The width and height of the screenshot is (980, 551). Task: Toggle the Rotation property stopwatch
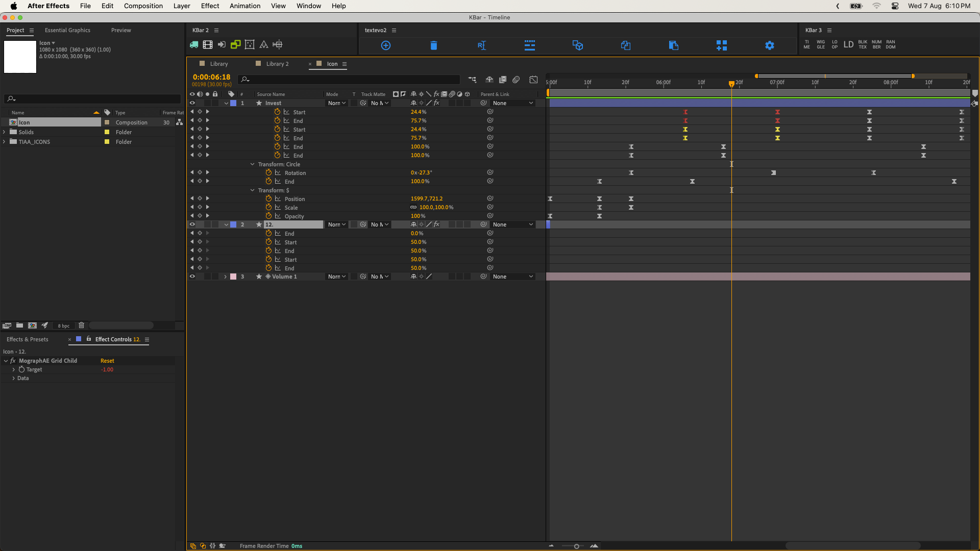(x=268, y=173)
